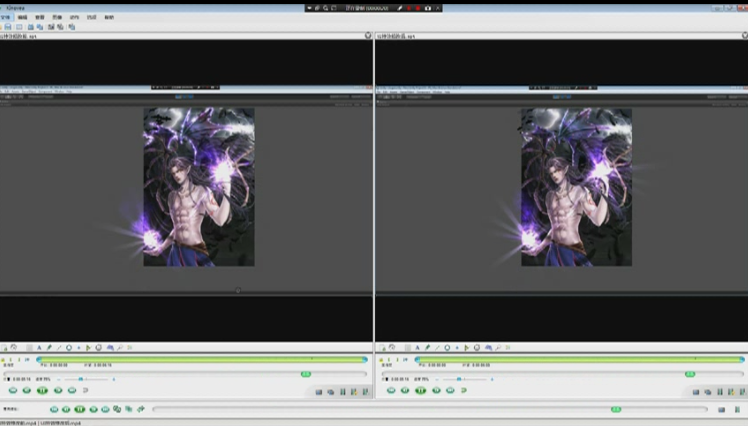Close the left video screen
The image size is (748, 426).
point(368,35)
